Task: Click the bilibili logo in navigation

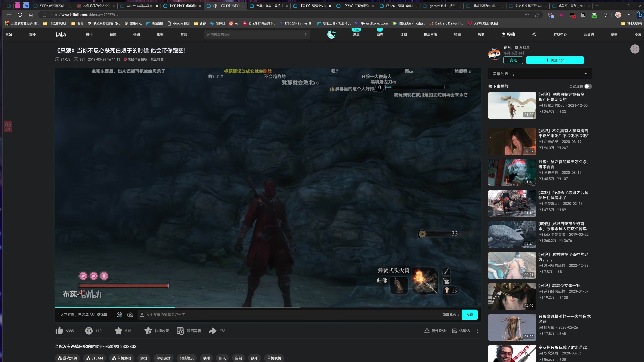Action: click(x=61, y=35)
